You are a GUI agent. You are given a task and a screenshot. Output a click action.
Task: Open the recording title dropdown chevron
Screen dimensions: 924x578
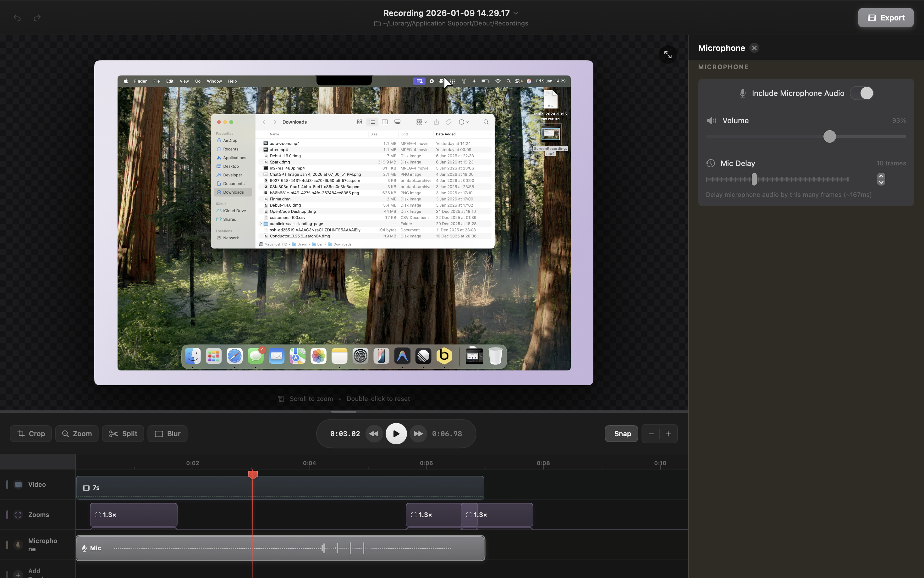[516, 13]
